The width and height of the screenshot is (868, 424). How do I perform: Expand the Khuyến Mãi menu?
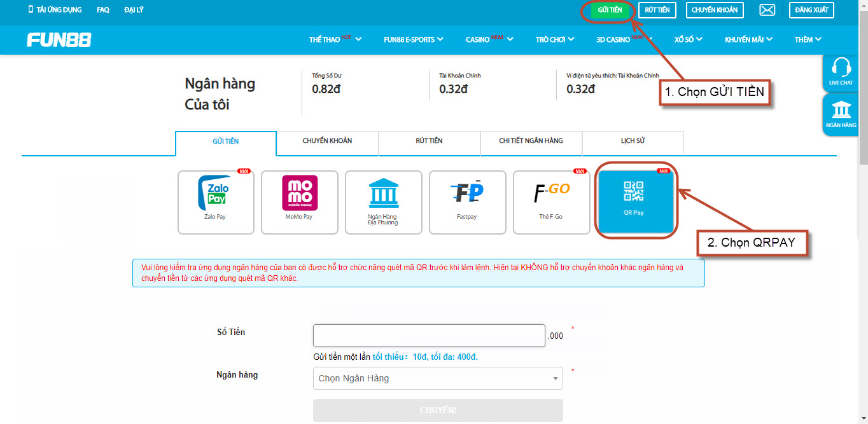coord(748,39)
